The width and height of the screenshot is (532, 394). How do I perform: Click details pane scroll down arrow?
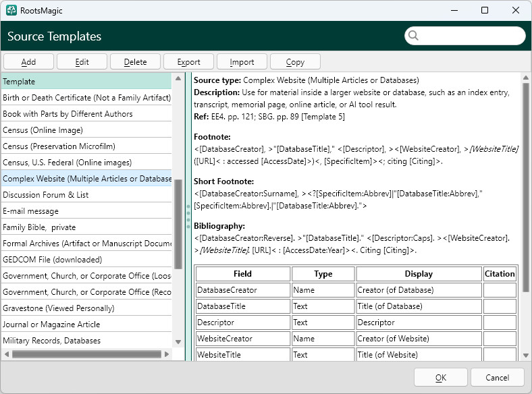(526, 356)
